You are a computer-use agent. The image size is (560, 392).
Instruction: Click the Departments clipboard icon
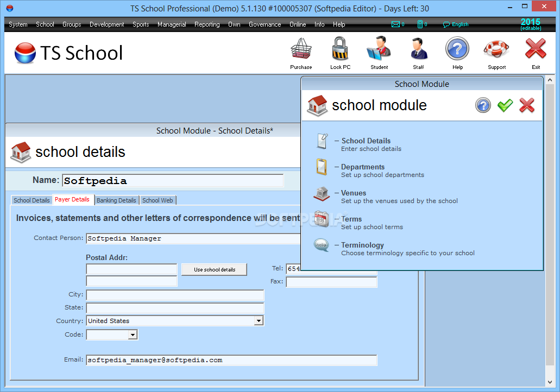(322, 167)
